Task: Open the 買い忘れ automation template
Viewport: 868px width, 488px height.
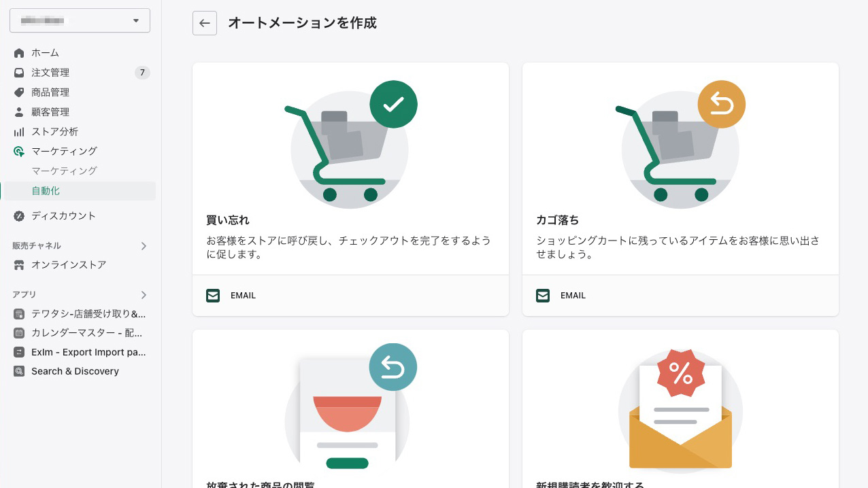Action: (350, 189)
